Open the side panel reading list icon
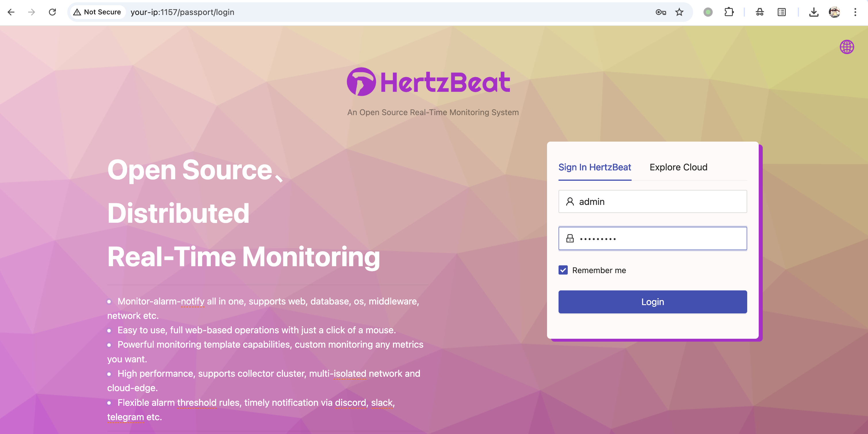868x434 pixels. point(781,12)
